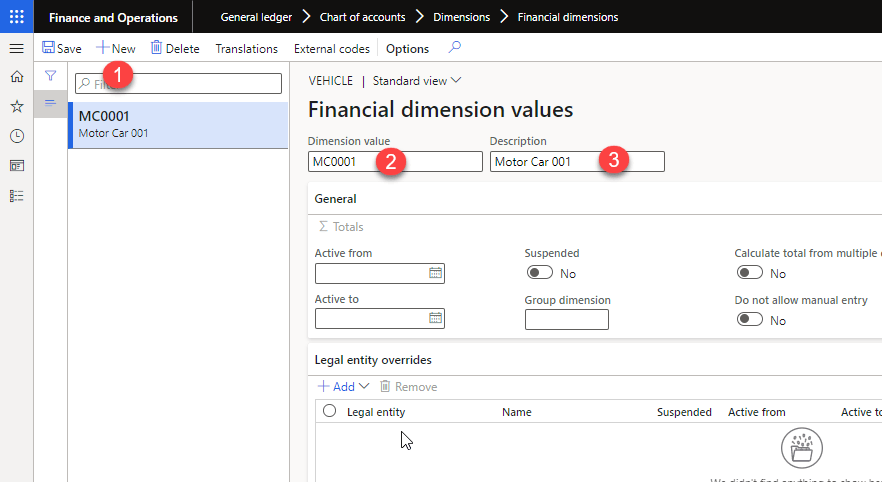Go to Home via sidebar icon
The width and height of the screenshot is (882, 482).
click(16, 77)
